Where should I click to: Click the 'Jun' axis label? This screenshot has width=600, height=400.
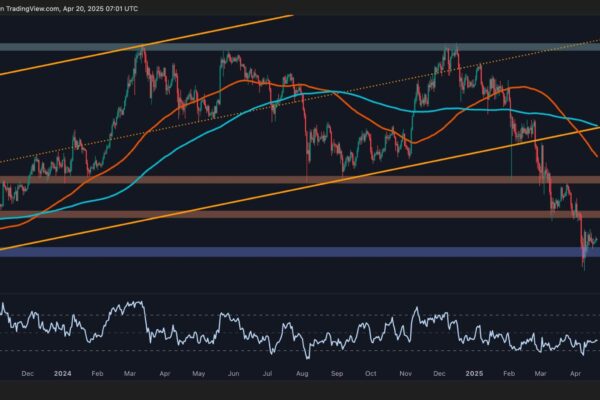[x=233, y=374]
